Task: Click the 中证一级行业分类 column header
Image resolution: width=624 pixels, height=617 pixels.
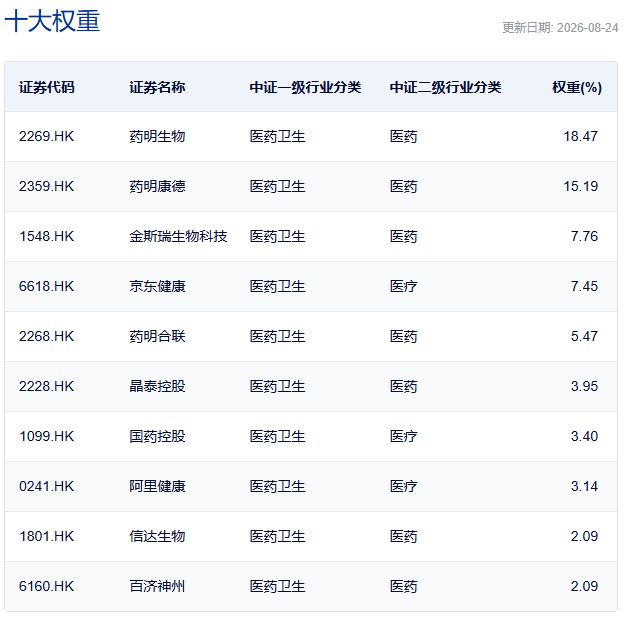Action: [306, 87]
